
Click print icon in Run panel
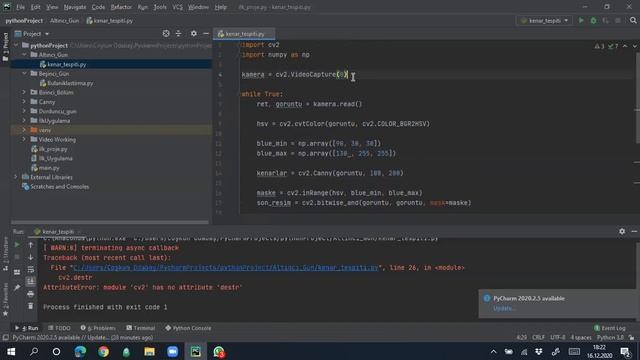[31, 294]
